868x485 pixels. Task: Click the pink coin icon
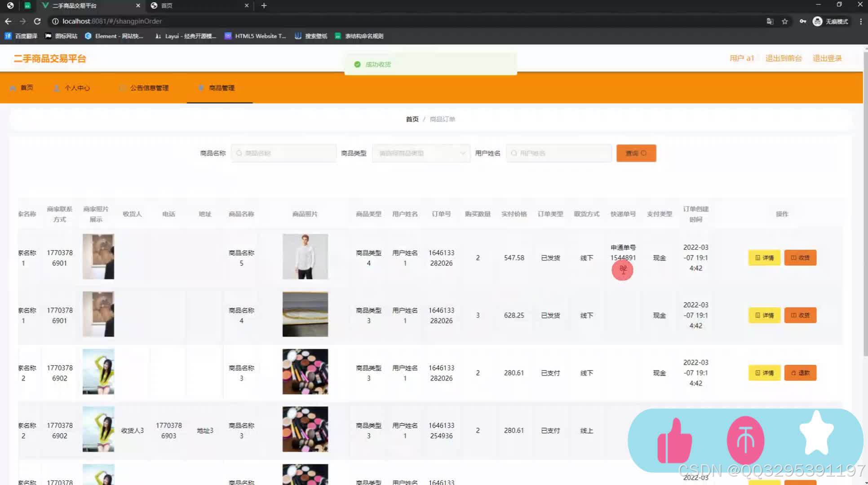745,440
